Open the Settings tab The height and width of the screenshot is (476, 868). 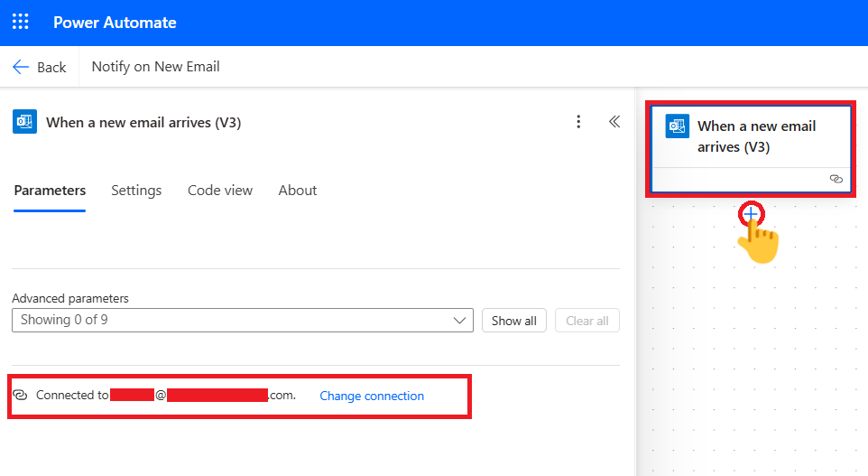click(x=136, y=191)
